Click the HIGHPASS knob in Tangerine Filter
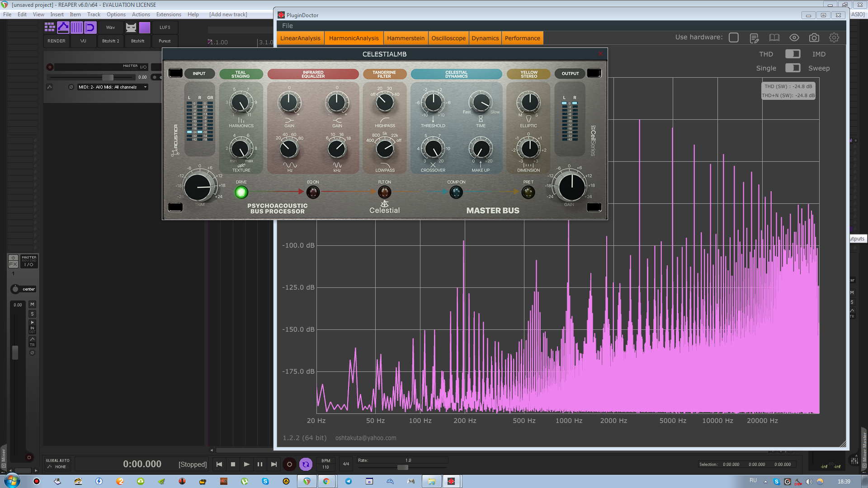 pyautogui.click(x=385, y=103)
